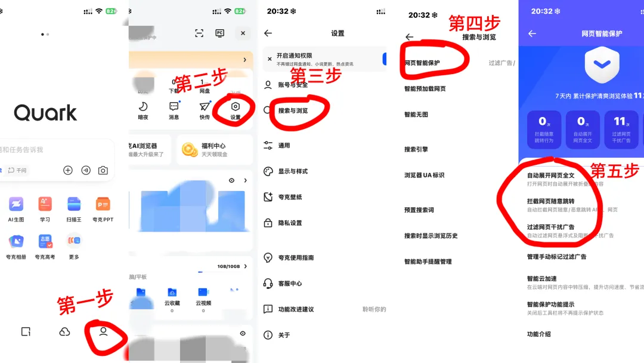Expand the chevron beside the chart's eye icon
The width and height of the screenshot is (644, 363).
pyautogui.click(x=245, y=180)
